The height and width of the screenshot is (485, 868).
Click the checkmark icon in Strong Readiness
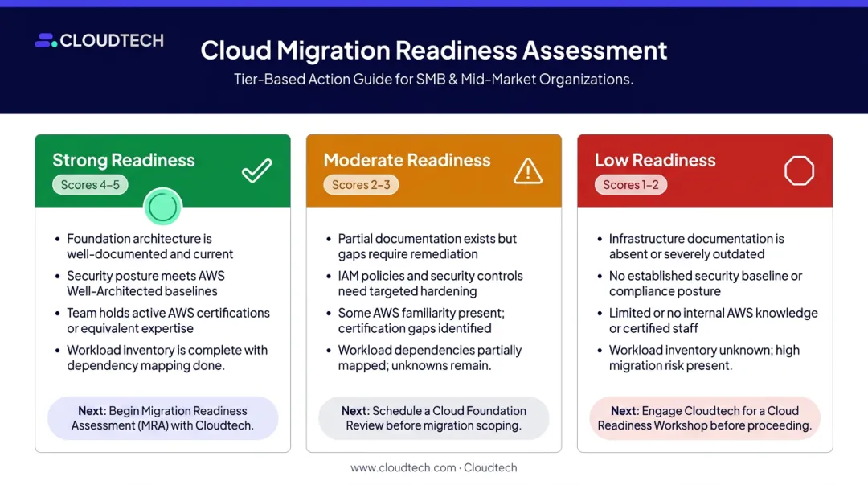point(257,171)
